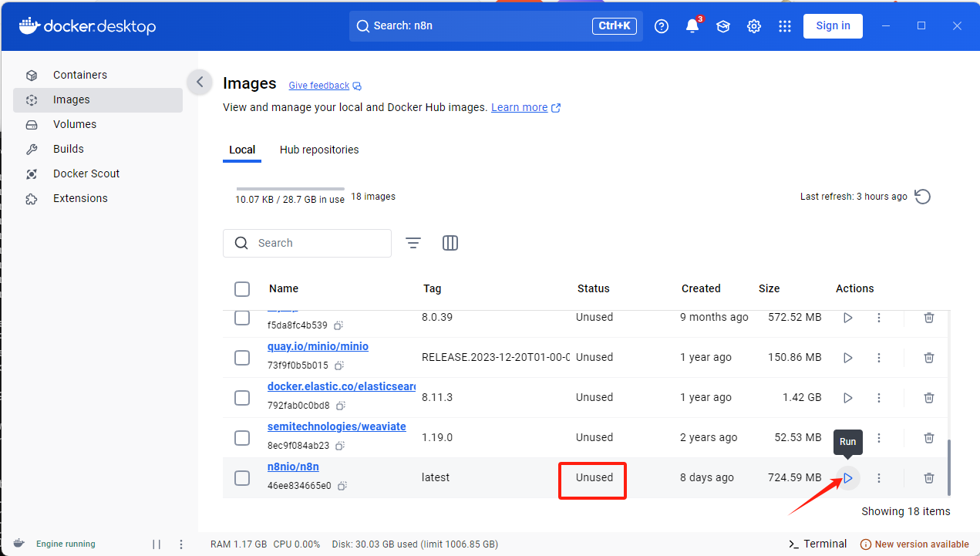Switch to the Hub repositories tab

[319, 150]
